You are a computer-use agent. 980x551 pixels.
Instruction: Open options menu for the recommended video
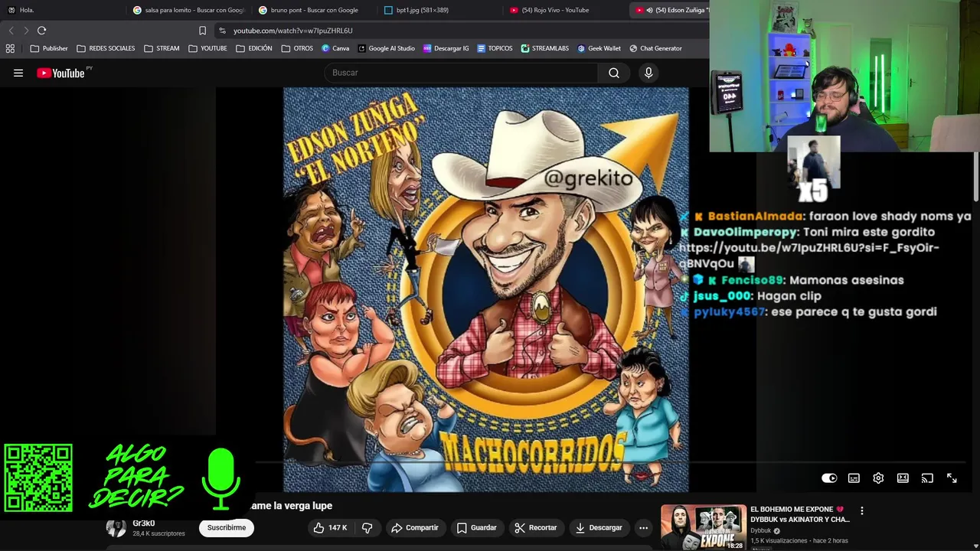pyautogui.click(x=861, y=510)
